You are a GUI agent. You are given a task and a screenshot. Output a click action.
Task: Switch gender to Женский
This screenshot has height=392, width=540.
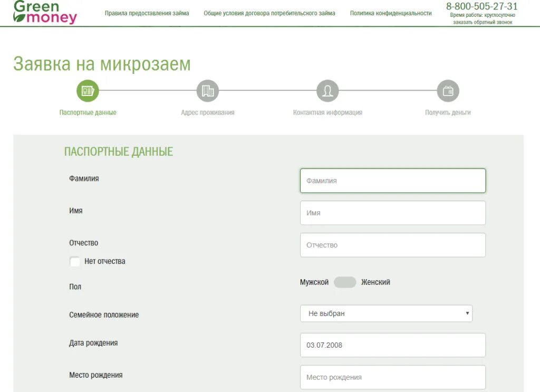(375, 282)
